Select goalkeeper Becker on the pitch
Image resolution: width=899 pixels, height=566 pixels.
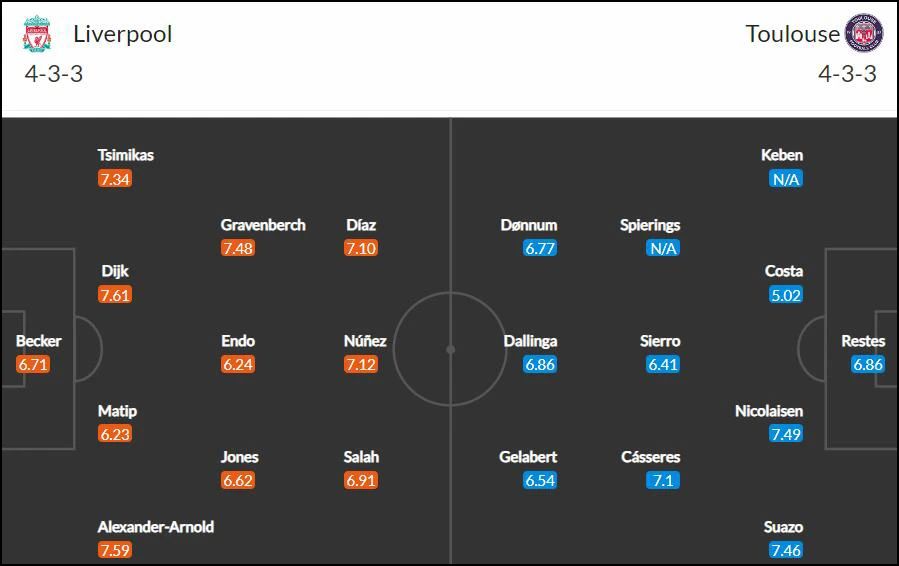38,341
